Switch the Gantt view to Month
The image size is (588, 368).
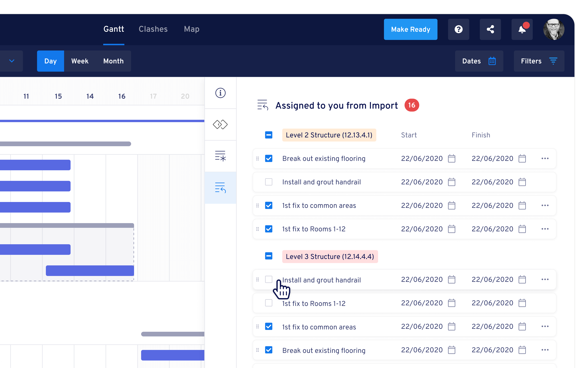(113, 61)
